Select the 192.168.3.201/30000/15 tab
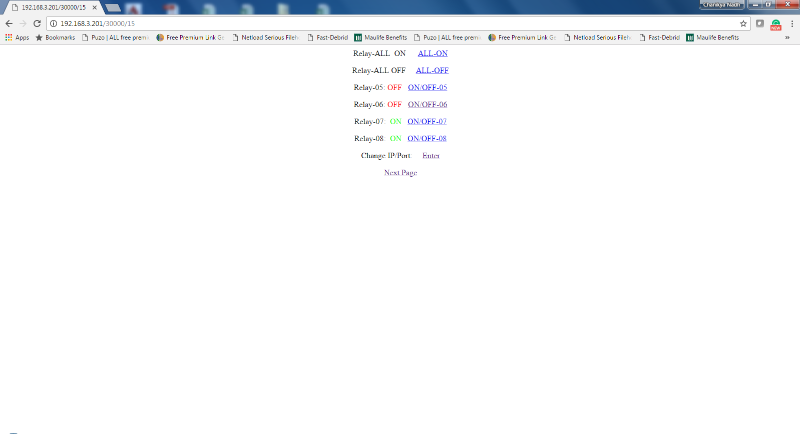The height and width of the screenshot is (434, 800). 53,8
